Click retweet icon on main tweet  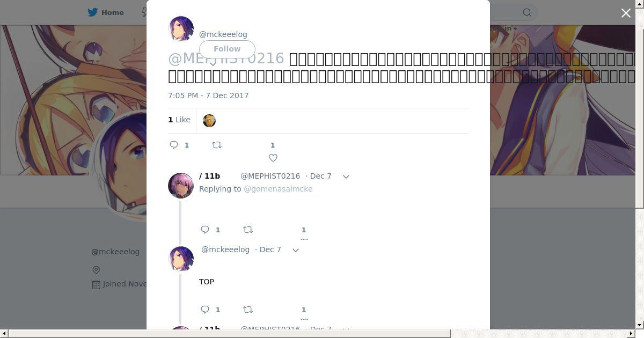[x=217, y=145]
